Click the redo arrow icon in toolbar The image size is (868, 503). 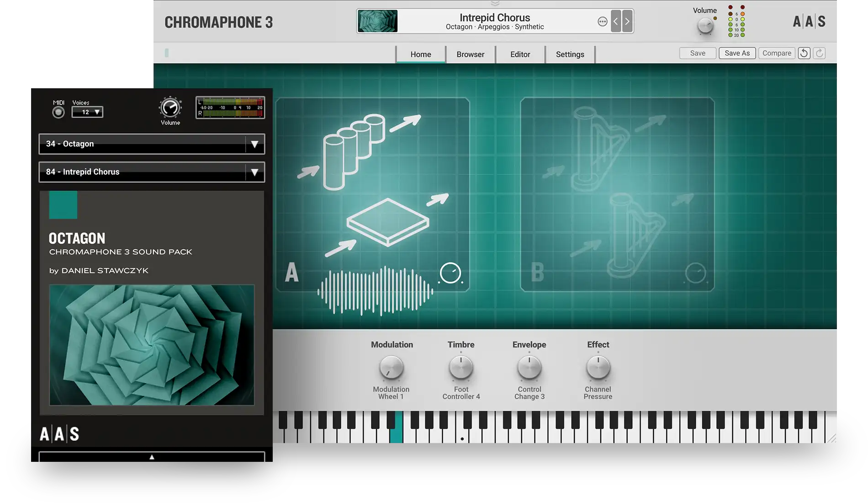pos(820,53)
